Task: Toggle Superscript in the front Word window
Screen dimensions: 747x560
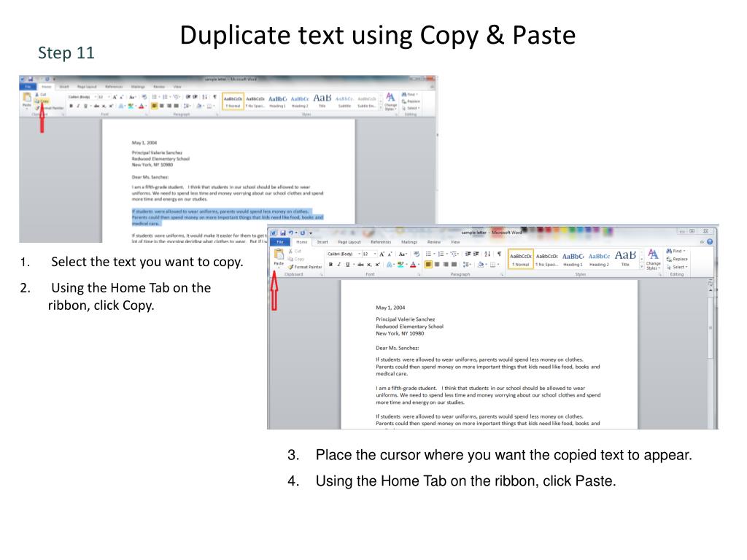Action: (x=378, y=264)
